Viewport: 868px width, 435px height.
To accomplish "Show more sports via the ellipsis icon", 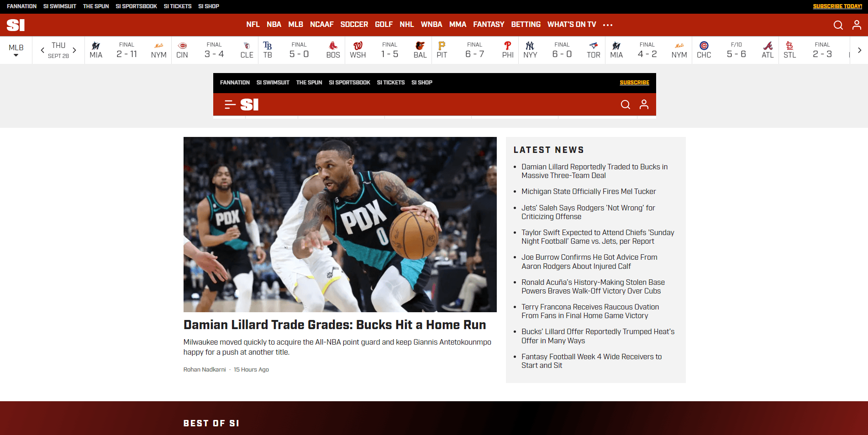I will pos(608,25).
